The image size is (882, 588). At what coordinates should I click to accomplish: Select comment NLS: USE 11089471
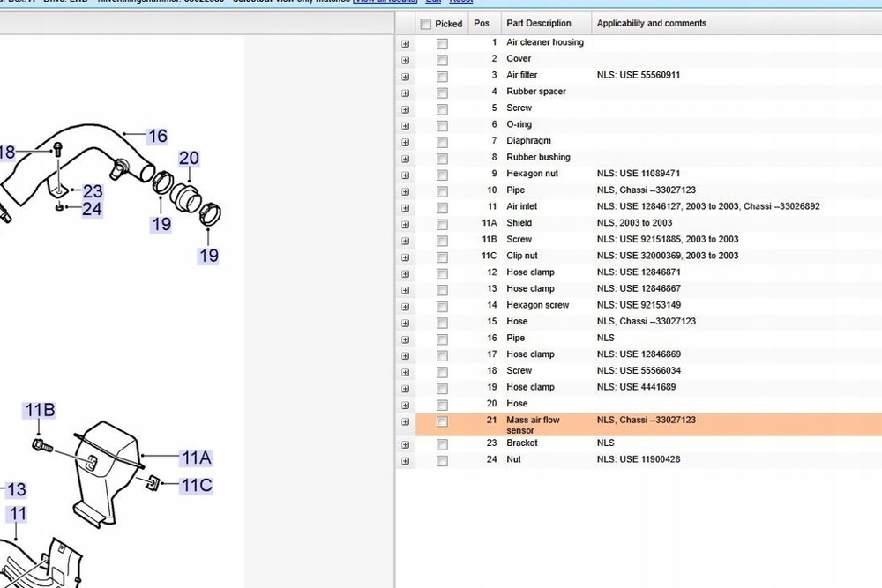pyautogui.click(x=639, y=174)
